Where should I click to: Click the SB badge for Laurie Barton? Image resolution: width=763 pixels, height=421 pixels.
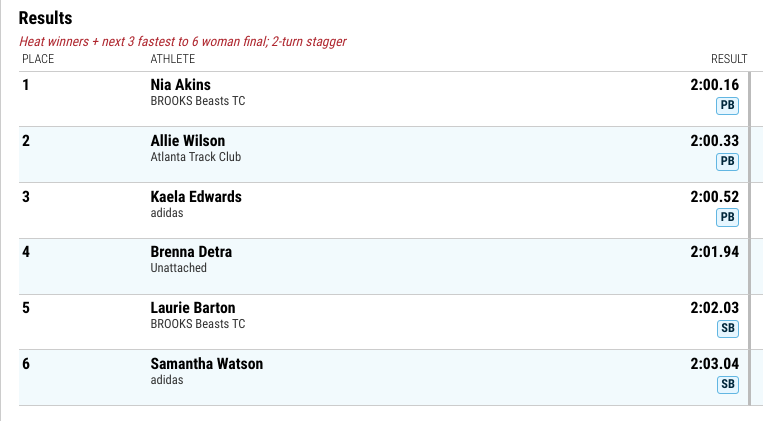tap(727, 329)
